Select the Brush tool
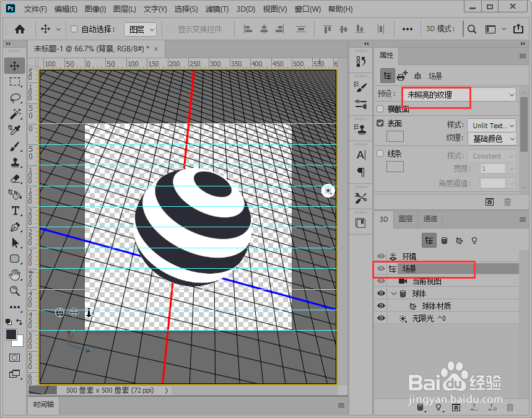This screenshot has height=418, width=532. click(15, 146)
